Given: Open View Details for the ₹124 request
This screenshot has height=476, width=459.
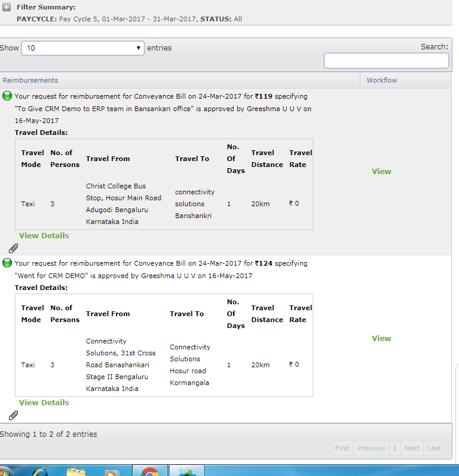Looking at the screenshot, I should click(44, 403).
